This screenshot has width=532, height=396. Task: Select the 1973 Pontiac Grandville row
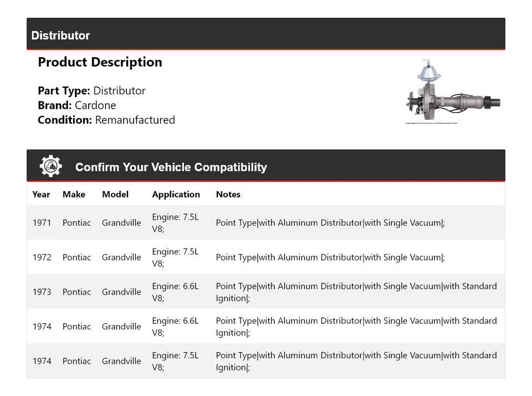coord(266,292)
